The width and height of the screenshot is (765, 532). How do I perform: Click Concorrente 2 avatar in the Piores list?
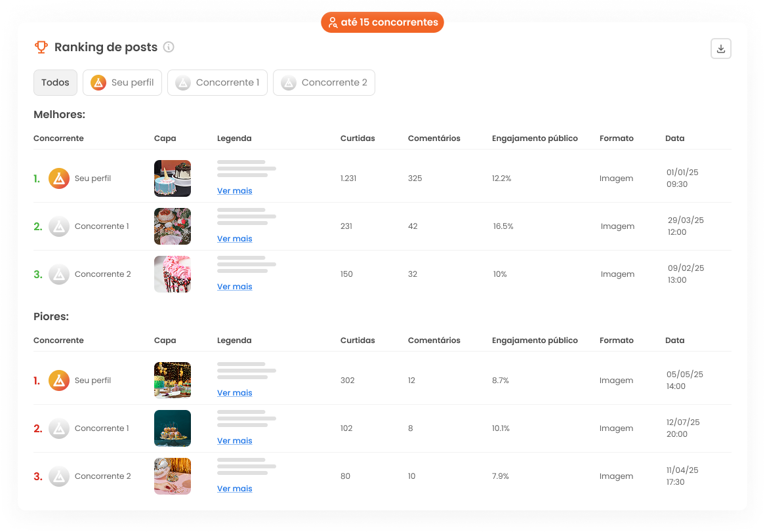58,476
